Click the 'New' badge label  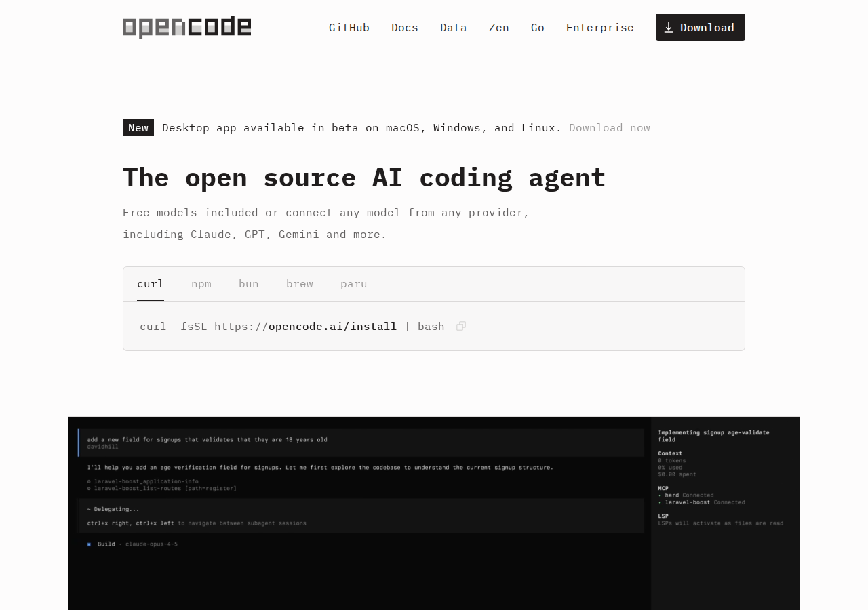138,127
